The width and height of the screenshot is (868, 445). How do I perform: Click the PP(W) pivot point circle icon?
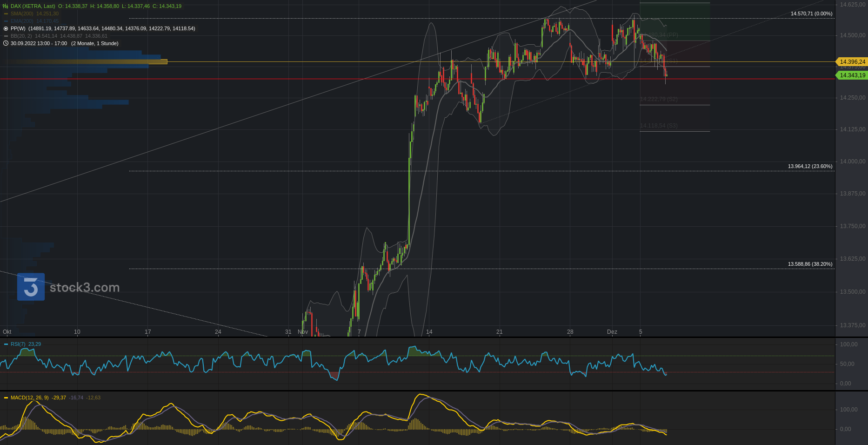pyautogui.click(x=6, y=28)
